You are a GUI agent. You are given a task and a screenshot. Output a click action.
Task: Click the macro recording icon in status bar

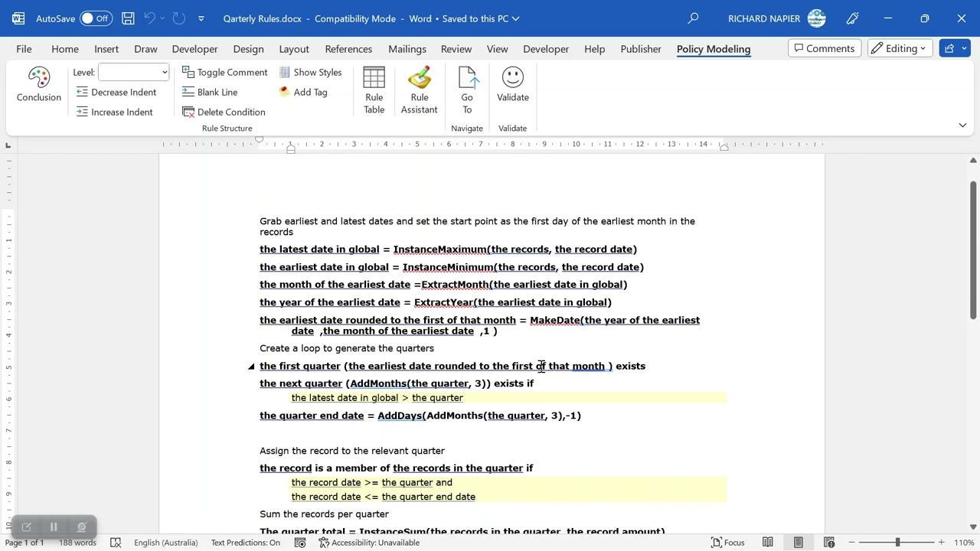tap(300, 543)
